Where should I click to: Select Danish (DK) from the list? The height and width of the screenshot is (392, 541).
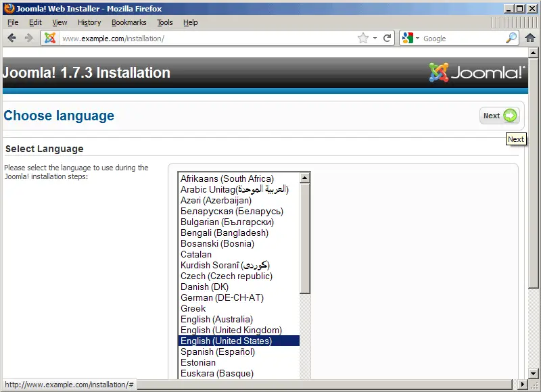point(239,287)
